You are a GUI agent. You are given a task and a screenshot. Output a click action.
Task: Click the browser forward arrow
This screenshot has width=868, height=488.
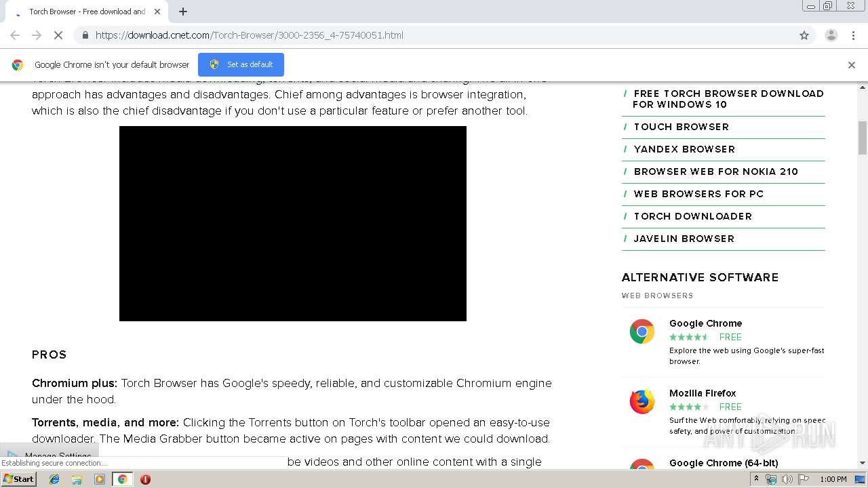coord(37,35)
